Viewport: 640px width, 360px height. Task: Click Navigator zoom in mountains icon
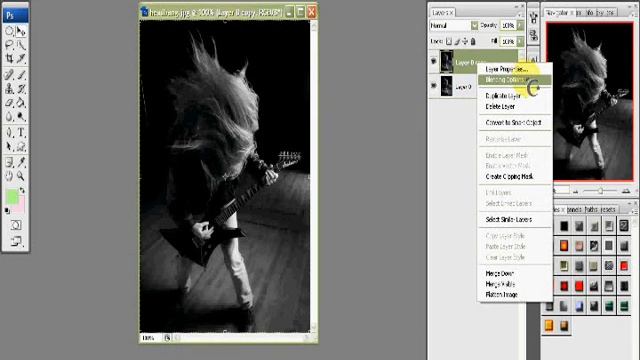coord(626,191)
